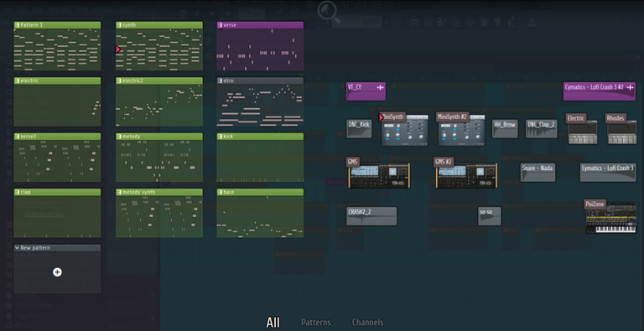Select the verse2 pattern
This screenshot has height=331, width=644.
58,158
